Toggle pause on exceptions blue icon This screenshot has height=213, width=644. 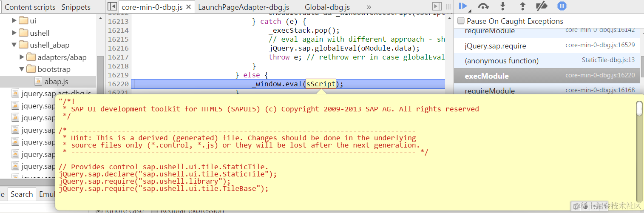(x=562, y=6)
